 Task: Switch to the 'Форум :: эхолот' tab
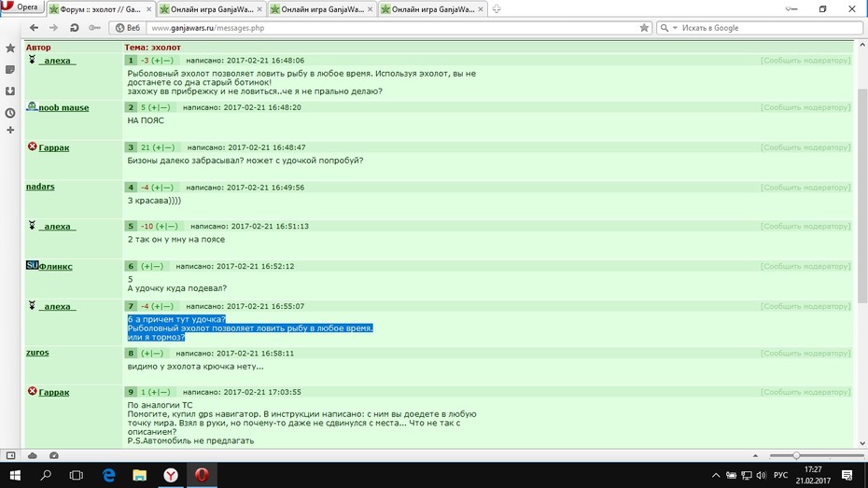click(x=100, y=9)
